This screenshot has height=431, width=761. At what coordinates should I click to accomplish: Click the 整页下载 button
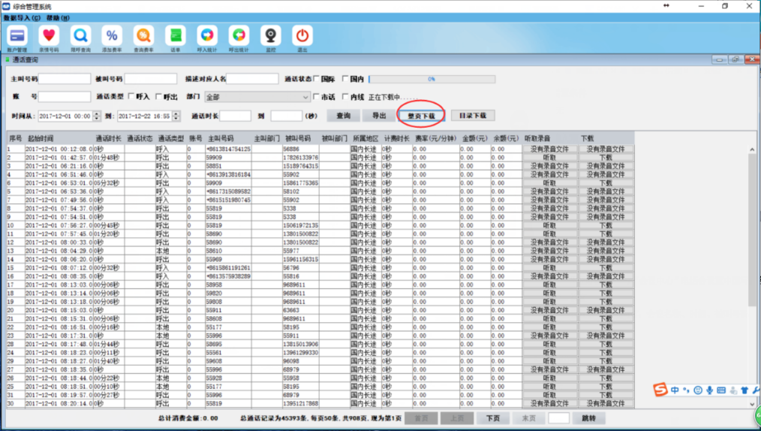[421, 116]
